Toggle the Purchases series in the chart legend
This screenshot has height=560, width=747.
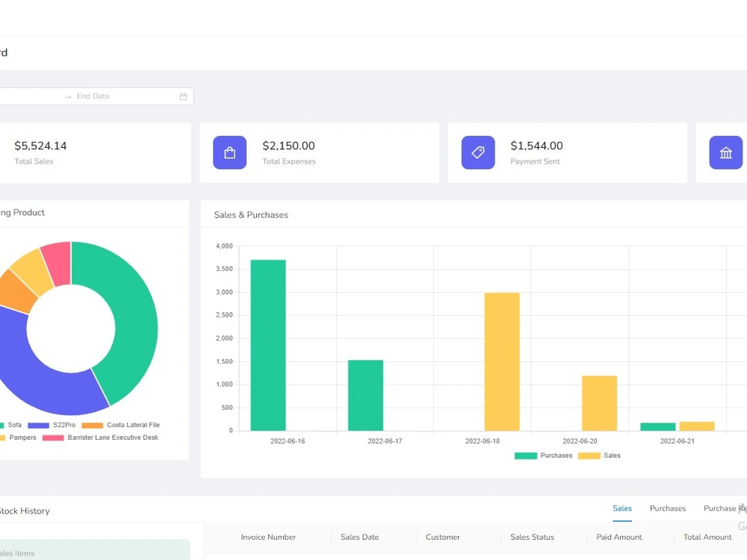click(549, 455)
